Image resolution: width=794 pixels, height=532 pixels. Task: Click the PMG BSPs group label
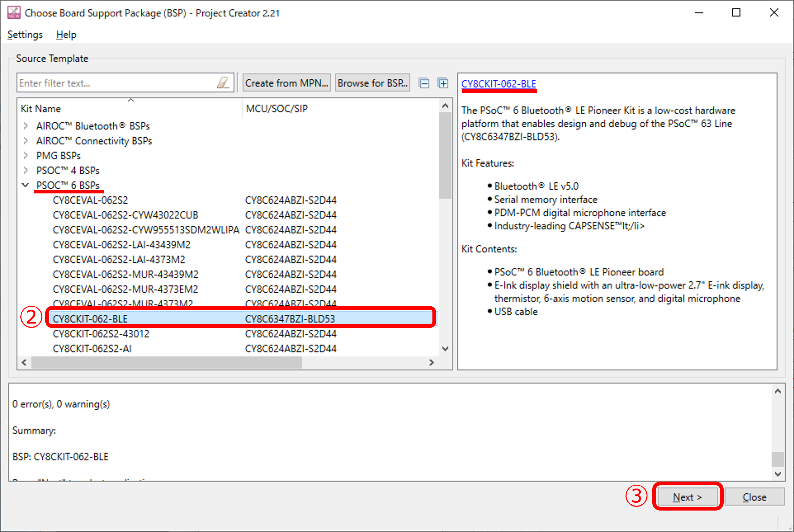(59, 156)
